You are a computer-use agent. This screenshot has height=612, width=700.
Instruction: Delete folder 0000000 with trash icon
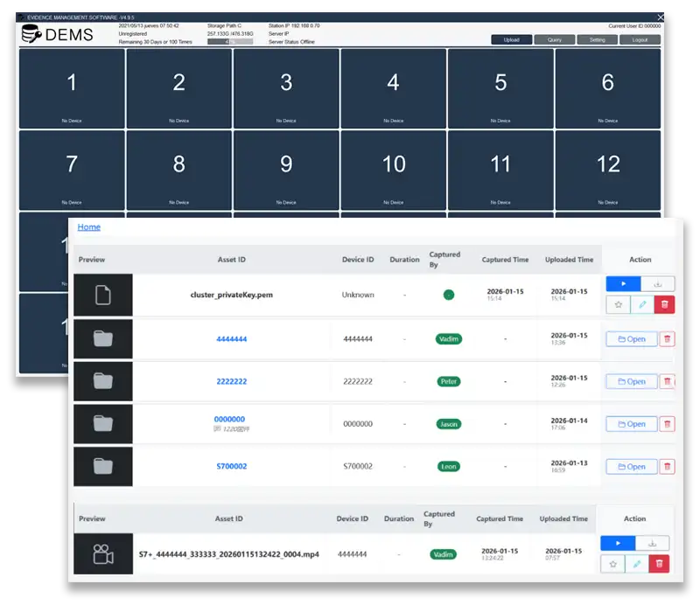[667, 424]
